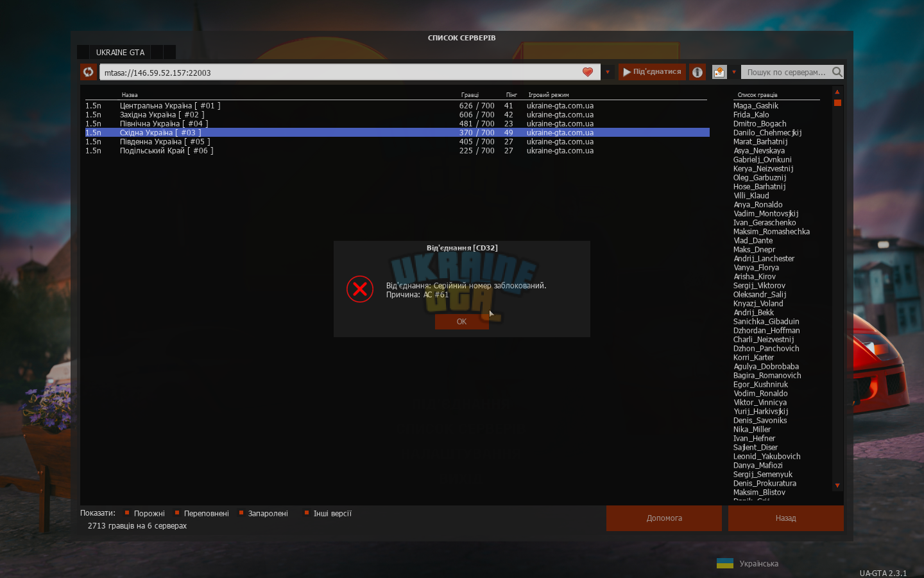The image size is (924, 578).
Task: Click player Villi_Klaud in player list
Action: point(751,195)
